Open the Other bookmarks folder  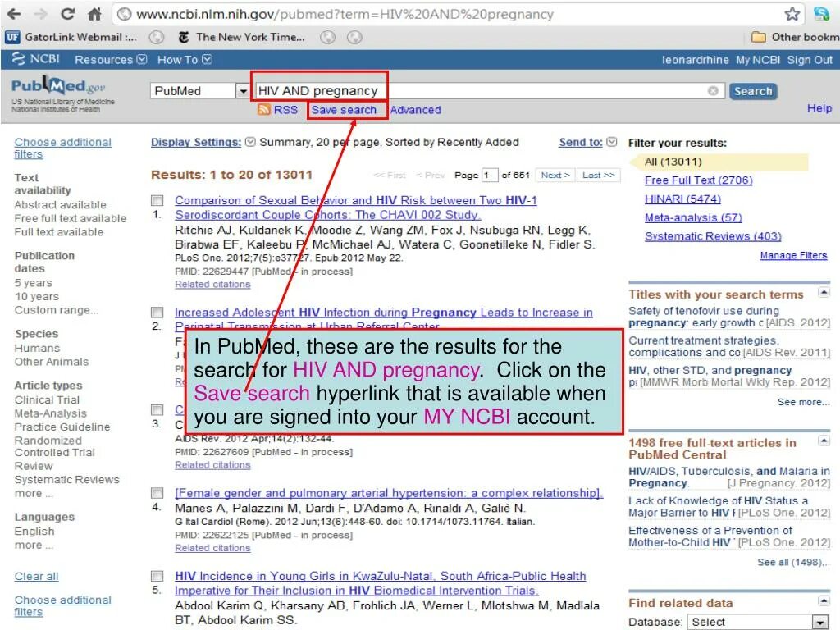click(x=795, y=37)
